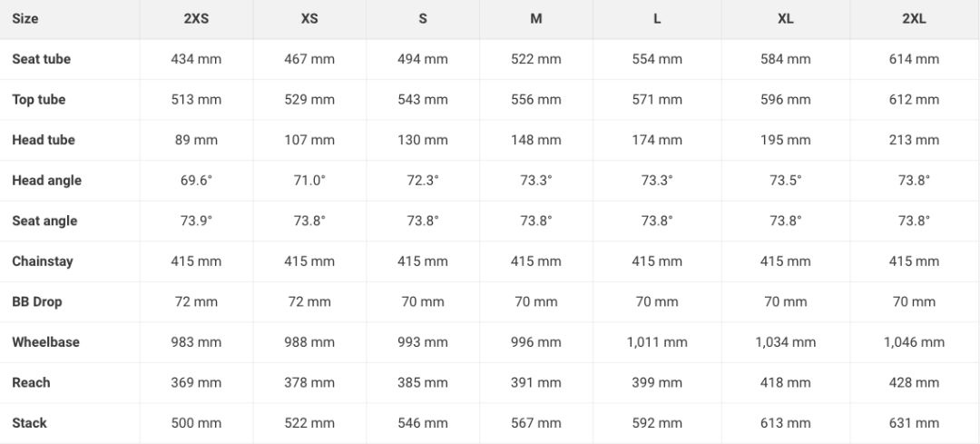This screenshot has height=444, width=980.
Task: Click the 1,046 mm wheelbase cell
Action: pyautogui.click(x=914, y=342)
